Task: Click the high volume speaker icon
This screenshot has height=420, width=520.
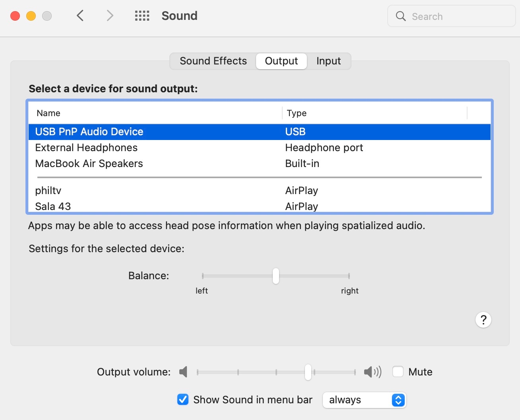Action: pos(373,372)
